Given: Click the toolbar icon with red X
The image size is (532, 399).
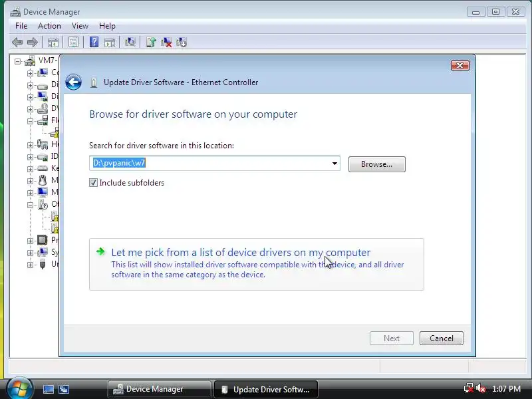Looking at the screenshot, I should [166, 43].
